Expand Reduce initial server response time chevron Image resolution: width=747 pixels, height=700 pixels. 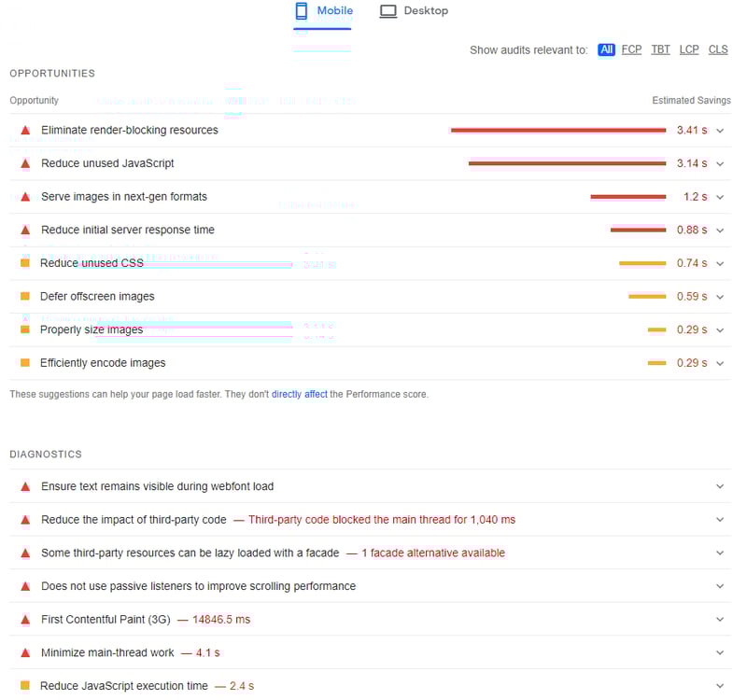click(x=720, y=231)
